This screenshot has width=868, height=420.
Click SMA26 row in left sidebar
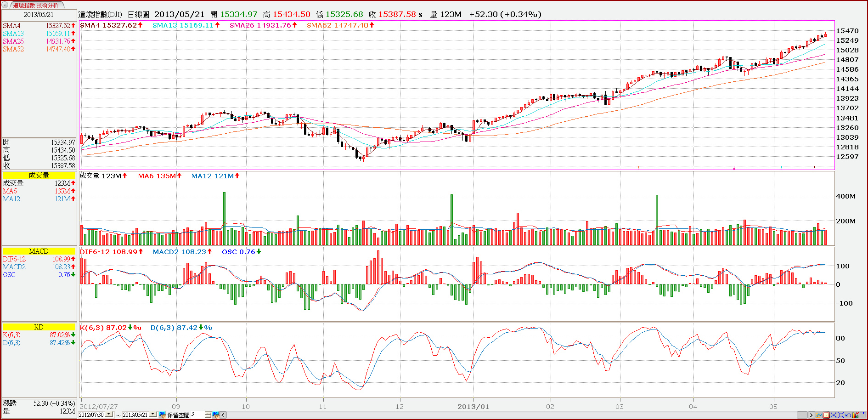pos(39,41)
